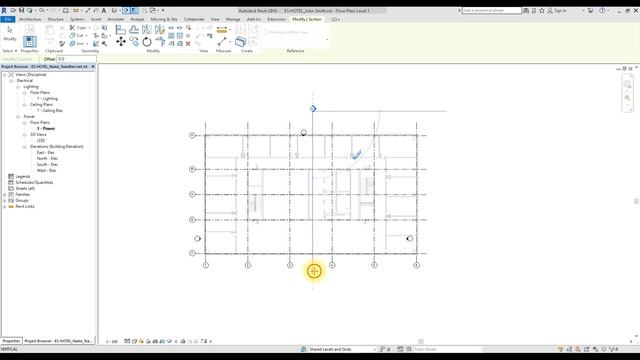
Task: Open 'South - Elec' elevation view
Action: point(47,164)
